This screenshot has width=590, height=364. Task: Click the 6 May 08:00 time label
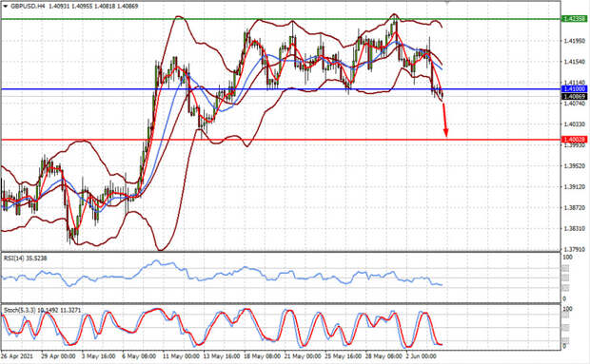click(139, 356)
